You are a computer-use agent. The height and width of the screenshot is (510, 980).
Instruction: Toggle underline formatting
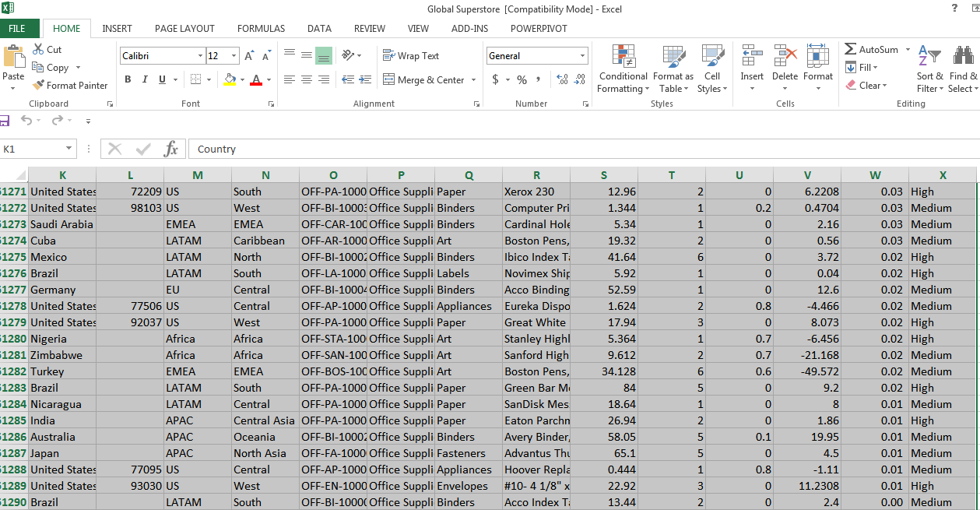click(162, 79)
